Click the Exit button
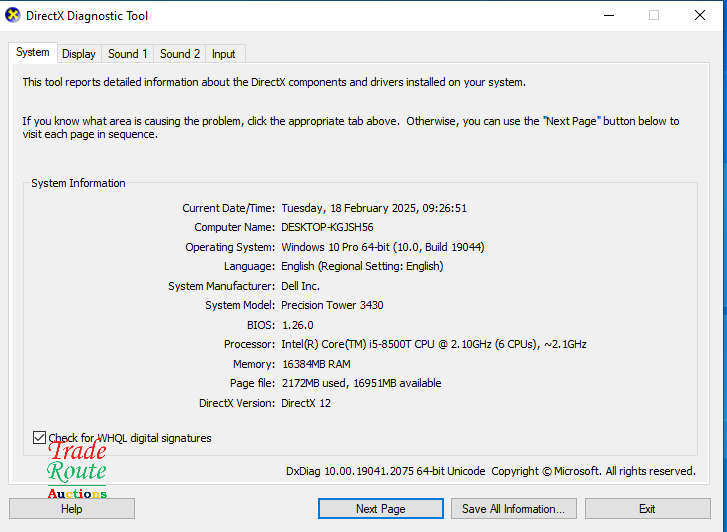Screen dimensions: 727x532 [x=647, y=509]
